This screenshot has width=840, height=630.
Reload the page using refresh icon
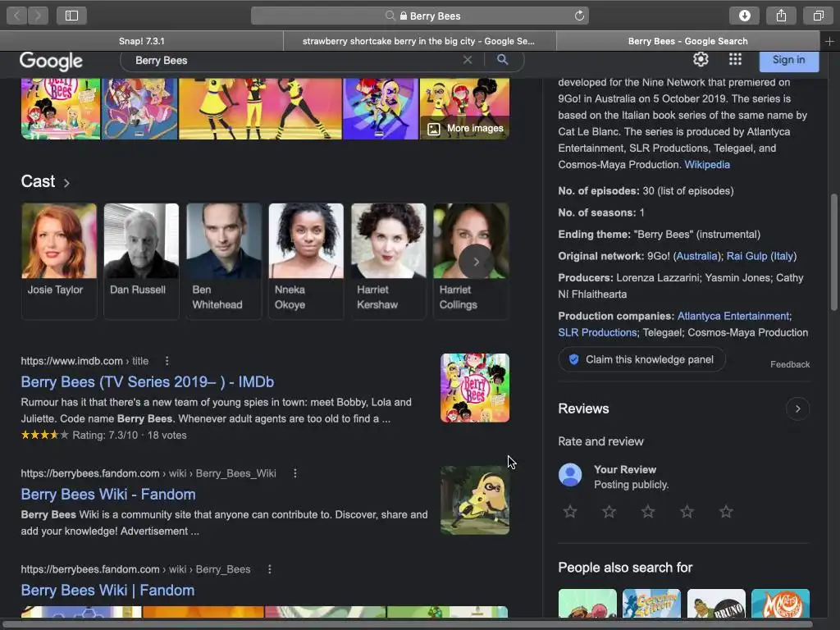pyautogui.click(x=579, y=16)
